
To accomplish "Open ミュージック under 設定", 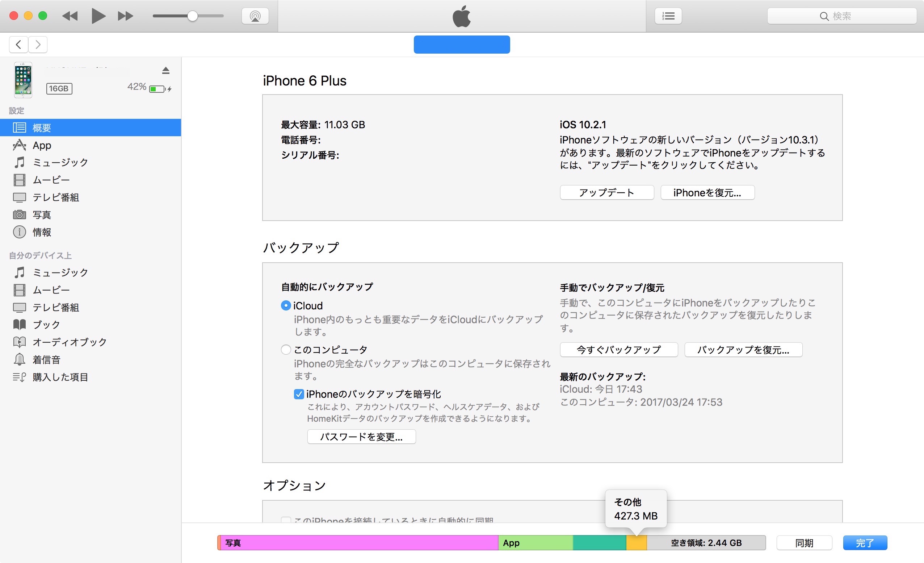I will tap(91, 163).
